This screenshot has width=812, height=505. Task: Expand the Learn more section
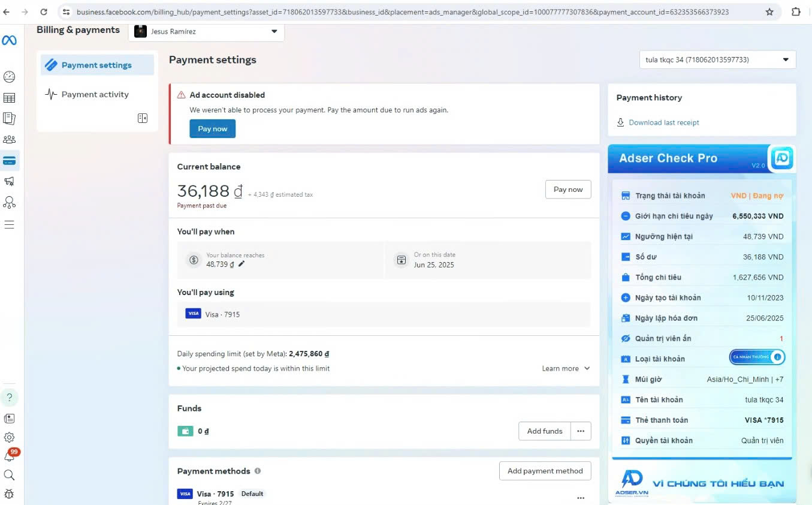(x=566, y=368)
